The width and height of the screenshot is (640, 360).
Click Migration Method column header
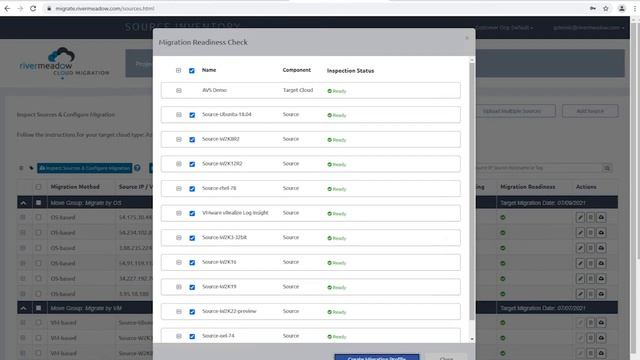pyautogui.click(x=75, y=187)
